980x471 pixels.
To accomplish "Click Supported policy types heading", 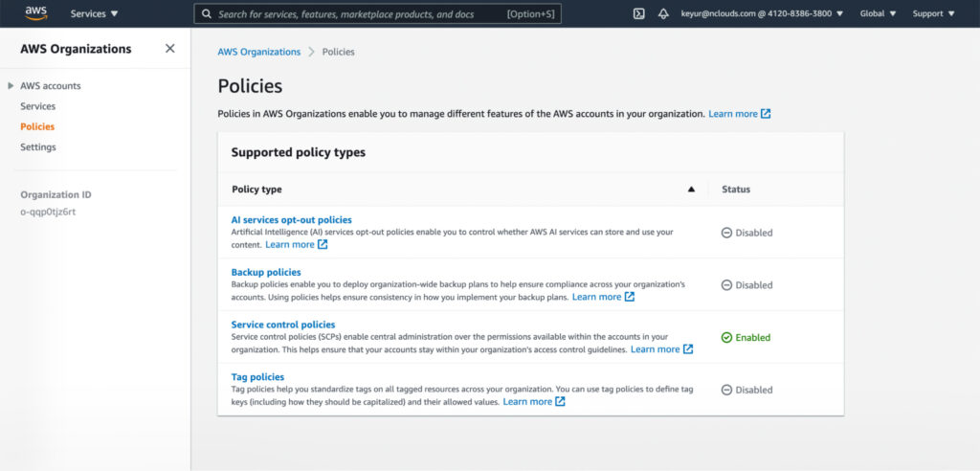I will [299, 152].
